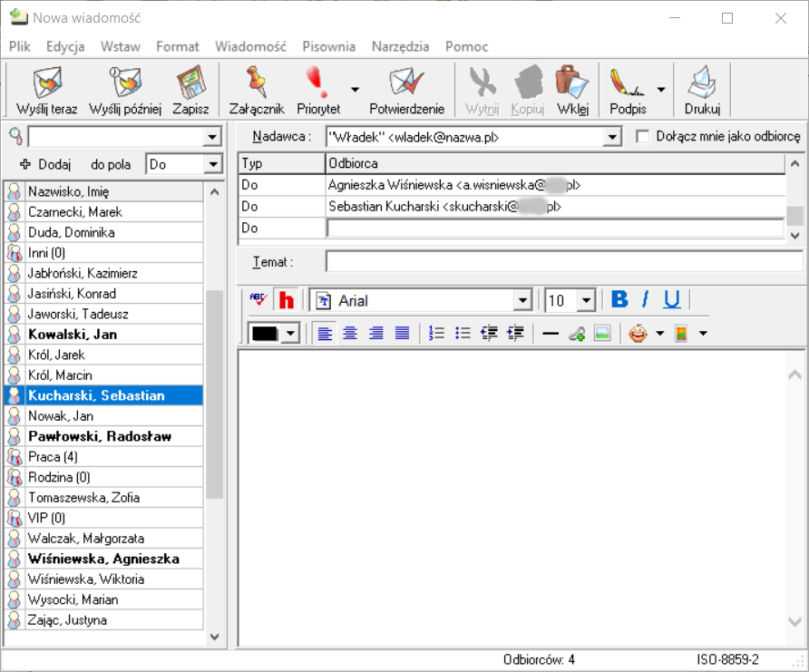Click the Typ column header
This screenshot has width=809, height=672.
point(282,163)
